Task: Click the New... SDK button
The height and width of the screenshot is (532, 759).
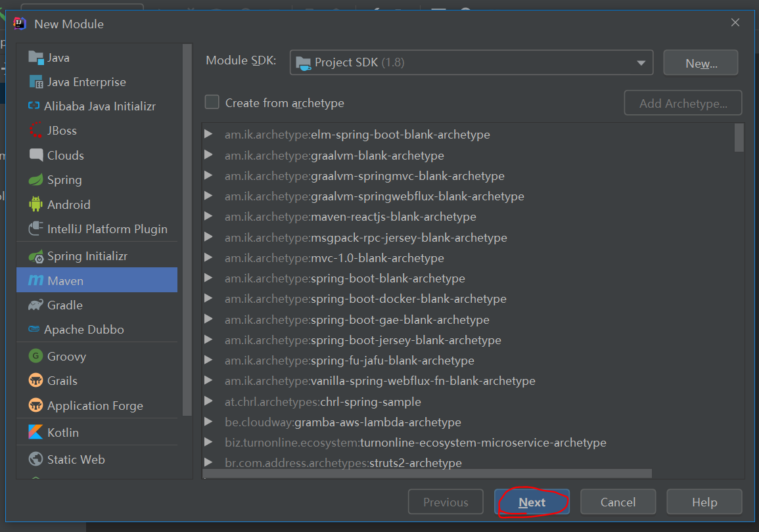Action: 701,63
